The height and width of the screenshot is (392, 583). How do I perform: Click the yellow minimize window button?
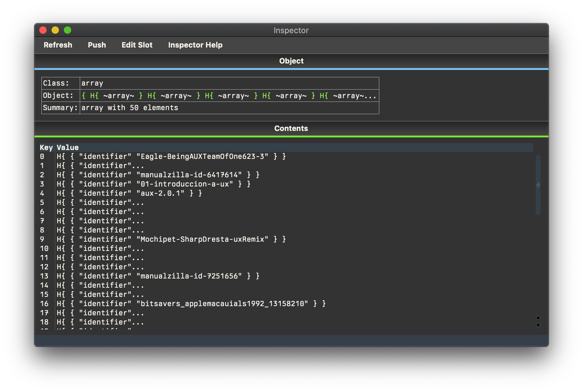[55, 30]
